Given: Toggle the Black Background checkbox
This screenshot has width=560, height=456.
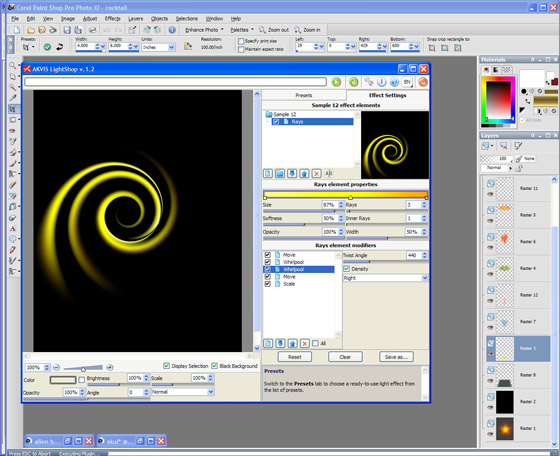Looking at the screenshot, I should (x=215, y=366).
